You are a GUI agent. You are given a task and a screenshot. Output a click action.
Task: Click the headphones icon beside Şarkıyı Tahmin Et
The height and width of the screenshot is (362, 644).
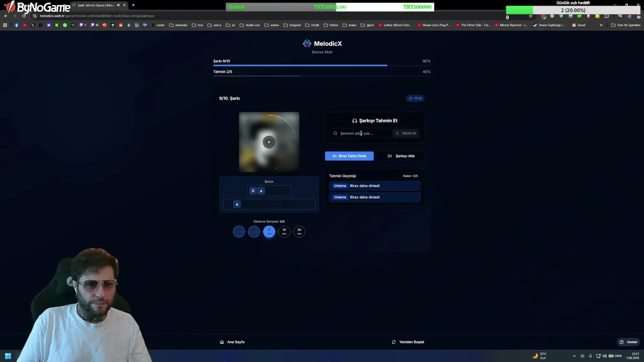[x=355, y=121]
